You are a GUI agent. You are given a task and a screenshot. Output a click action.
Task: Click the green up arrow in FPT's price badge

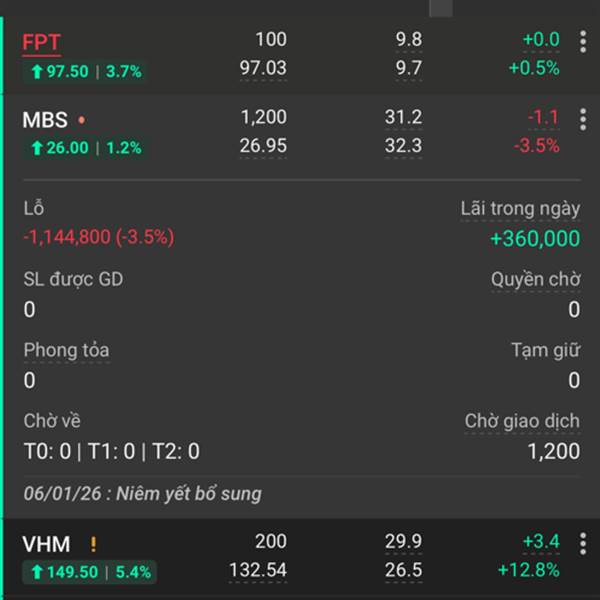(37, 72)
